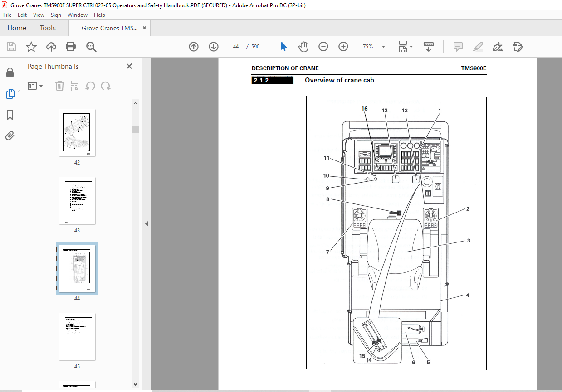Go to previous page arrow
Viewport: 562px width, 392px height.
[194, 47]
